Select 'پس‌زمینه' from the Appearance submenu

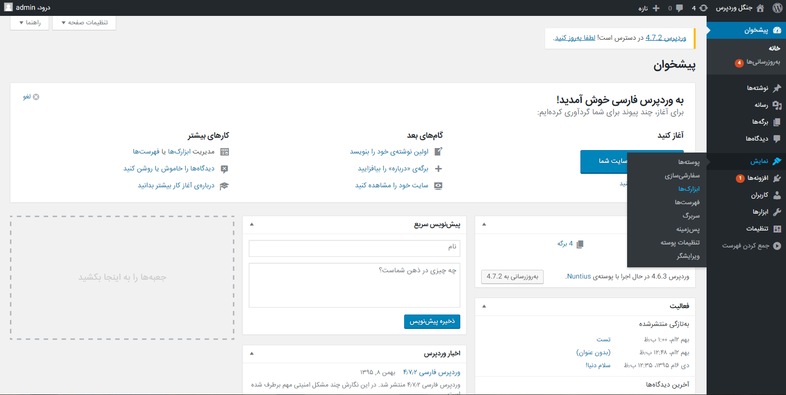point(688,229)
